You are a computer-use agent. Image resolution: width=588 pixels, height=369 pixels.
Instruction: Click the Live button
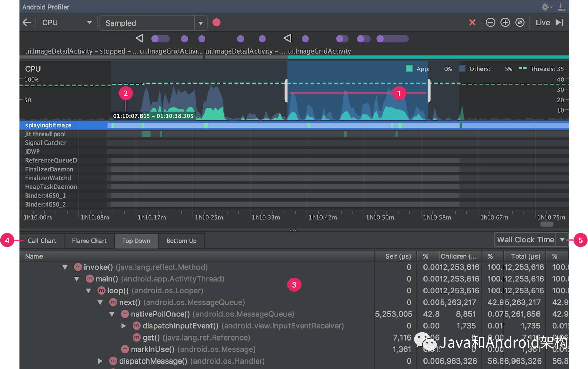coord(543,23)
